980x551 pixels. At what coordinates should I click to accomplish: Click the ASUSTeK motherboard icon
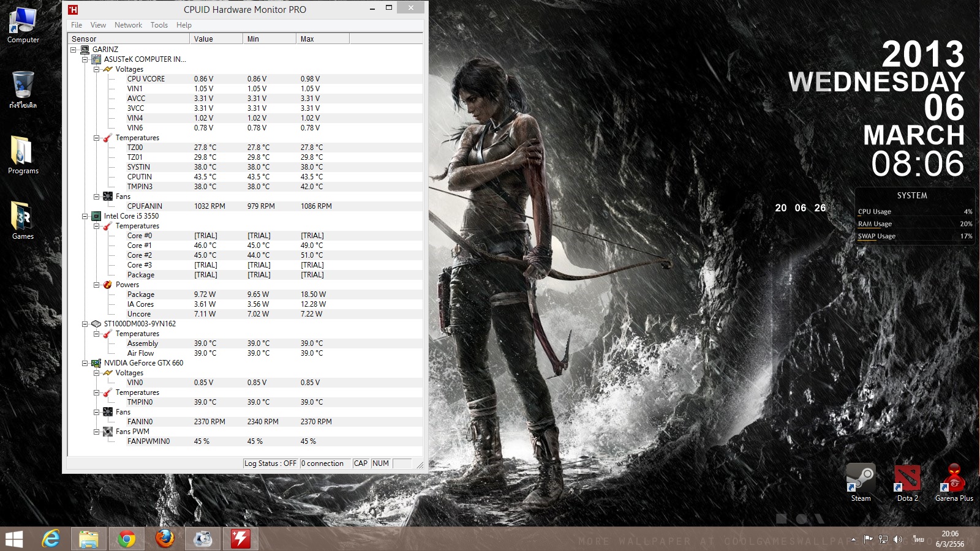tap(96, 59)
